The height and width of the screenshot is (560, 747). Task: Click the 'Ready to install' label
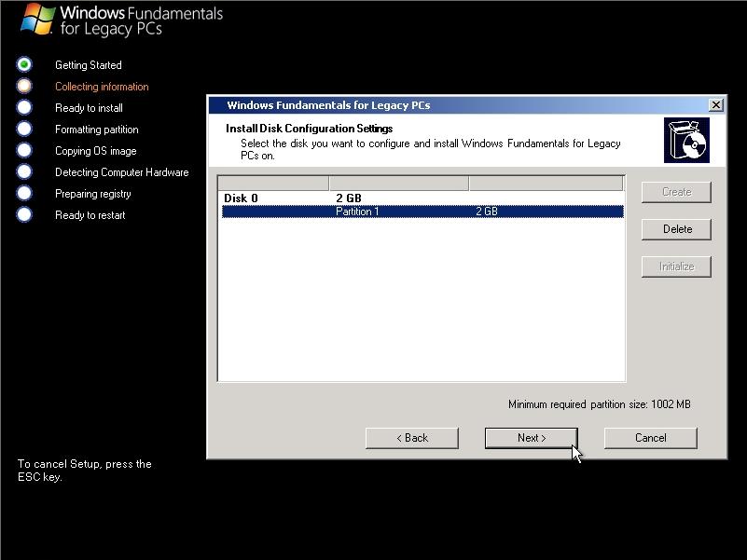89,108
